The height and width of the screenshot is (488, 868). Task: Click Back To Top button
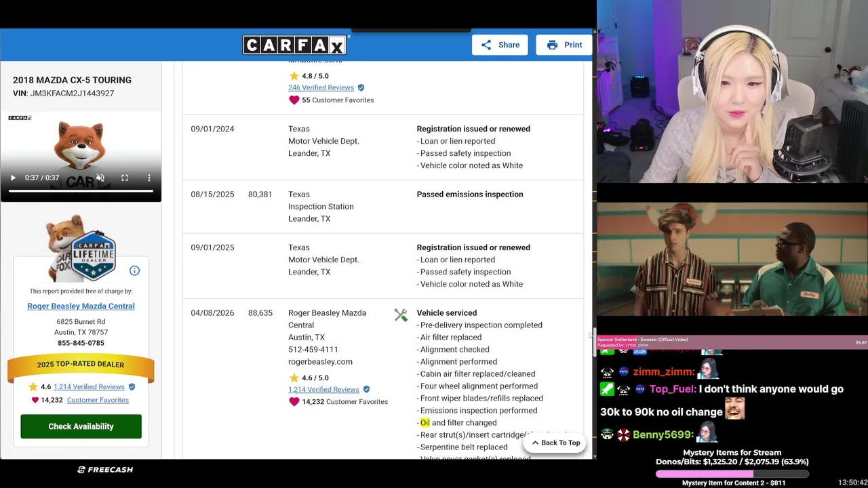[555, 443]
